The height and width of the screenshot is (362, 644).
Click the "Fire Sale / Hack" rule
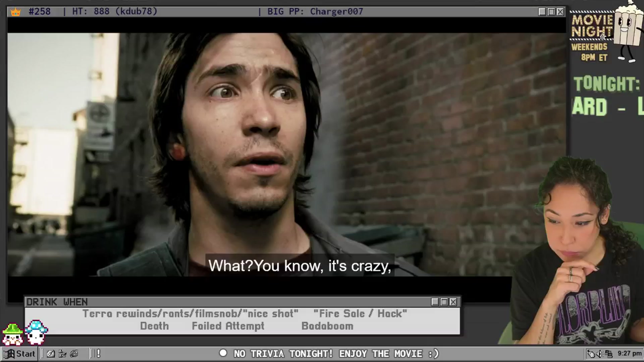pos(360,314)
